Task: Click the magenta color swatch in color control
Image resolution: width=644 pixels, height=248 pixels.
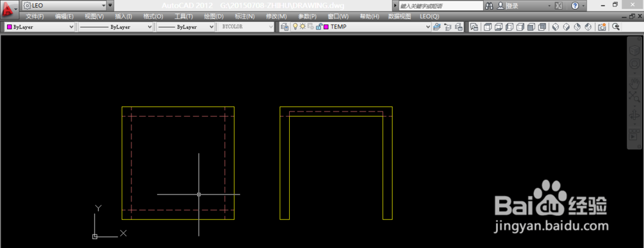Action: pos(9,26)
